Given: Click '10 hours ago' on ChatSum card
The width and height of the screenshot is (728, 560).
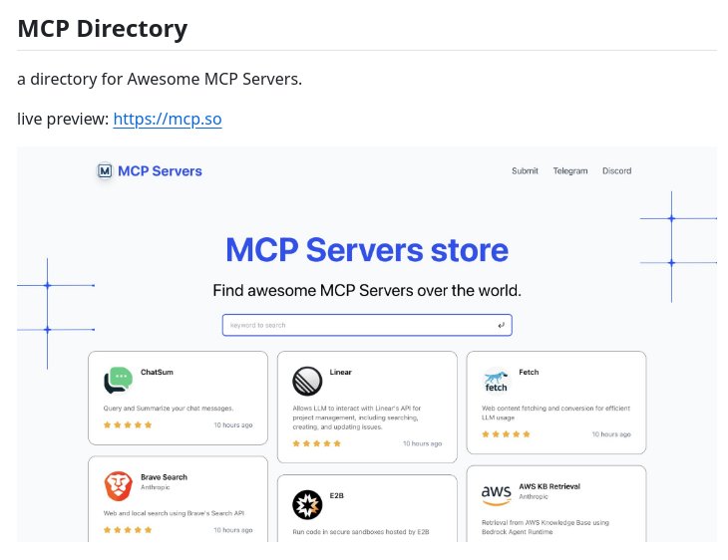Looking at the screenshot, I should click(x=233, y=425).
